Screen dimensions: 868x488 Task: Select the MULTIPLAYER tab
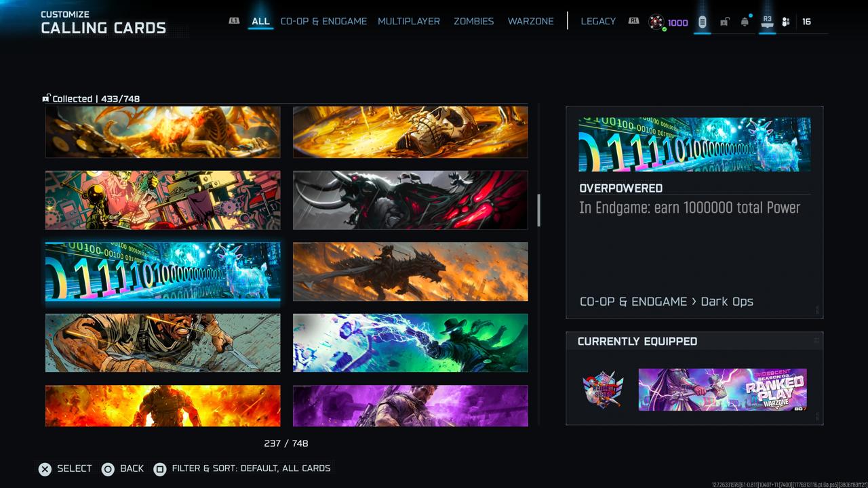coord(409,21)
